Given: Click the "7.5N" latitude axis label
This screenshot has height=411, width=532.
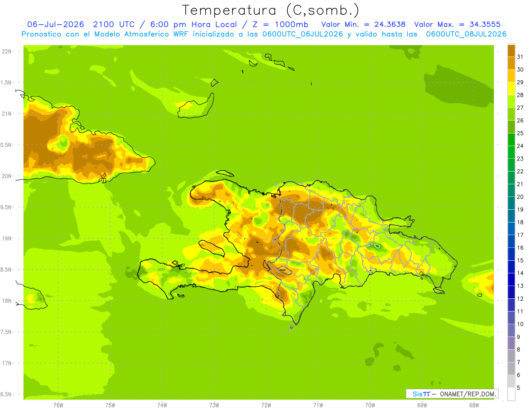Looking at the screenshot, I should pos(7,332).
